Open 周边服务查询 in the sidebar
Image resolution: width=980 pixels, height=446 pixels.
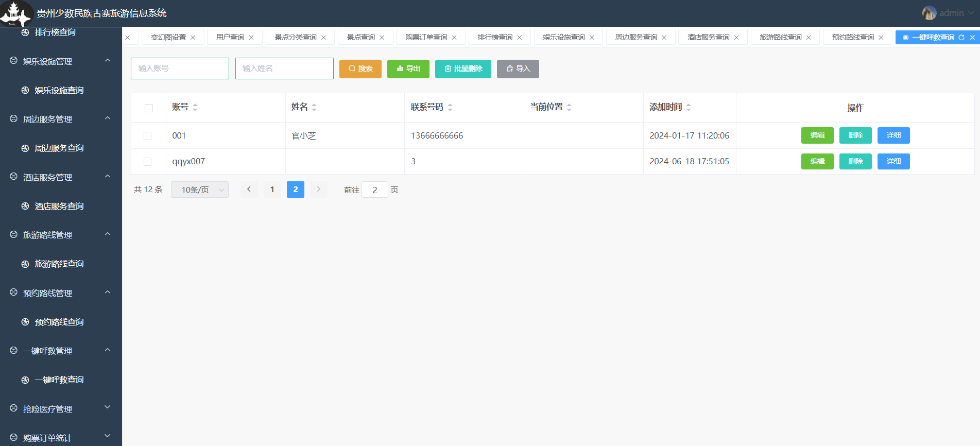coord(59,148)
